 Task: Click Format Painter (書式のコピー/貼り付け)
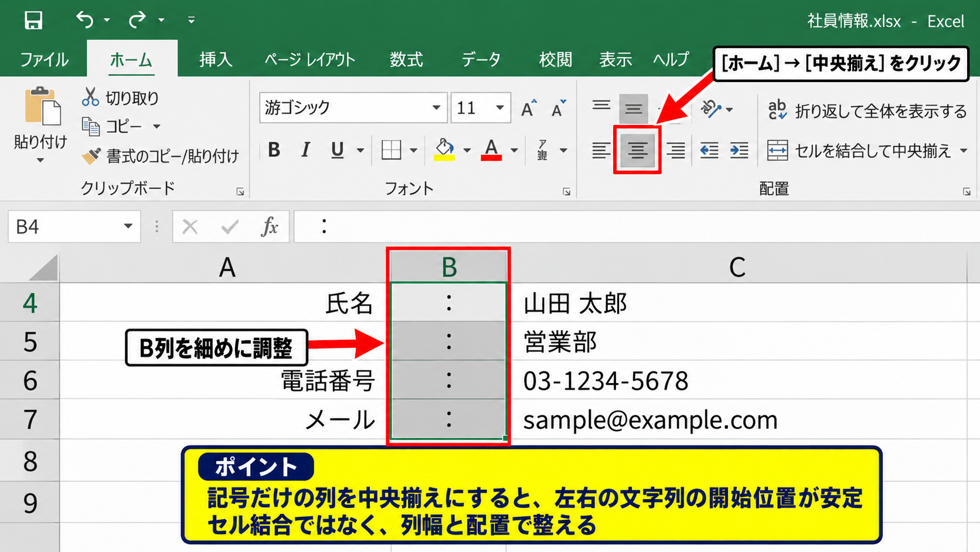coord(160,156)
